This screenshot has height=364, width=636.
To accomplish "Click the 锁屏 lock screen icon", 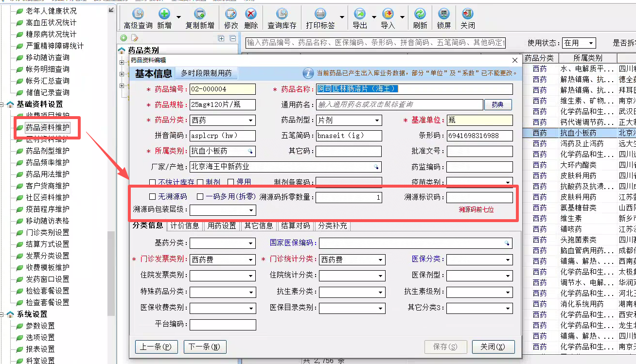I will pos(443,15).
